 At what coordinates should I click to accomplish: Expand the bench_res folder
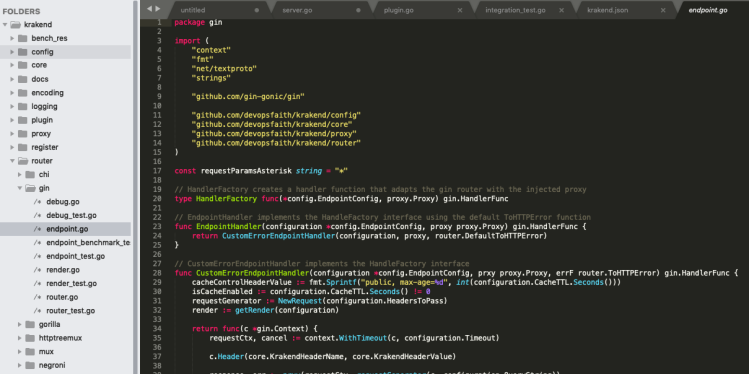12,38
